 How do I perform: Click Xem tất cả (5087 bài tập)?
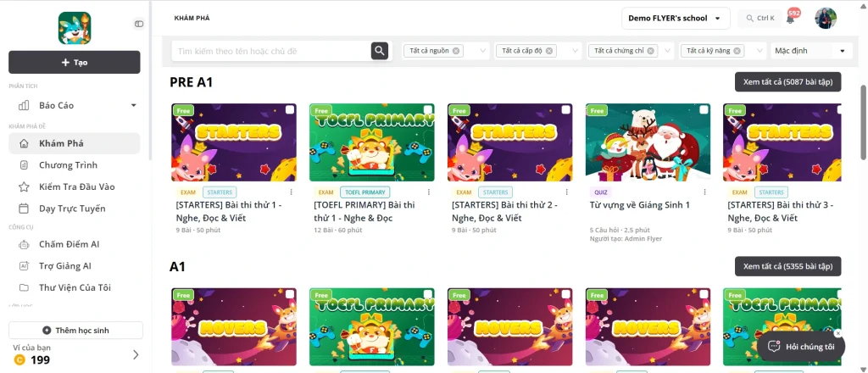tap(787, 82)
